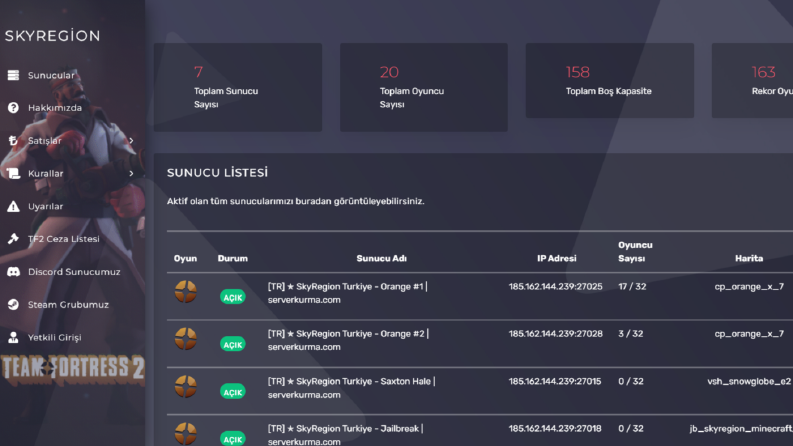This screenshot has height=446, width=793.
Task: Click the SKYREGİON site logo
Action: (53, 36)
